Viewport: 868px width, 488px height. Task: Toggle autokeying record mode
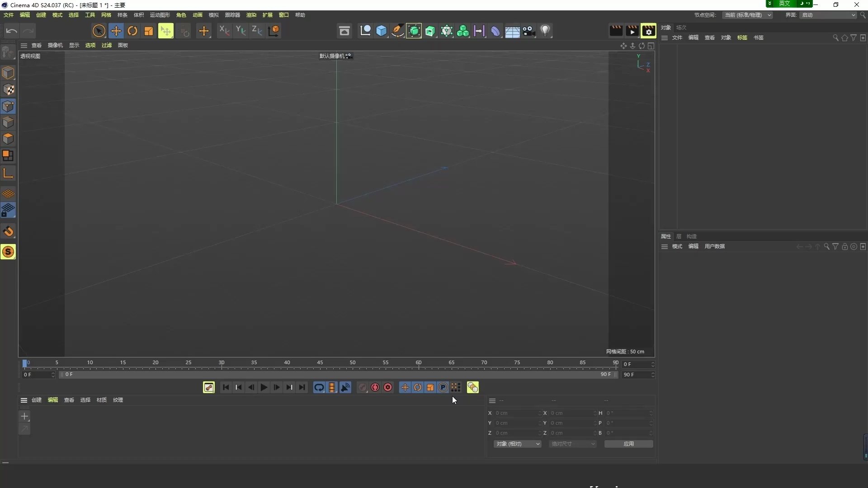(x=375, y=387)
